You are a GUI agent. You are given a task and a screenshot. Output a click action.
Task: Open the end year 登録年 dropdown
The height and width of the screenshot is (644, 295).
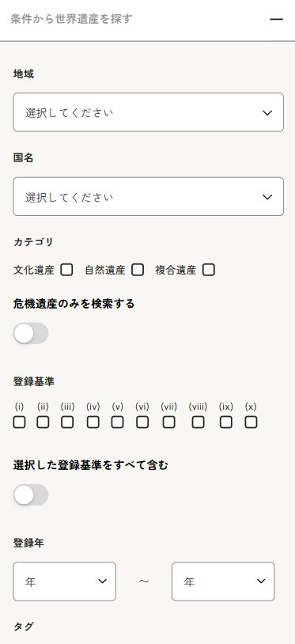pyautogui.click(x=223, y=581)
